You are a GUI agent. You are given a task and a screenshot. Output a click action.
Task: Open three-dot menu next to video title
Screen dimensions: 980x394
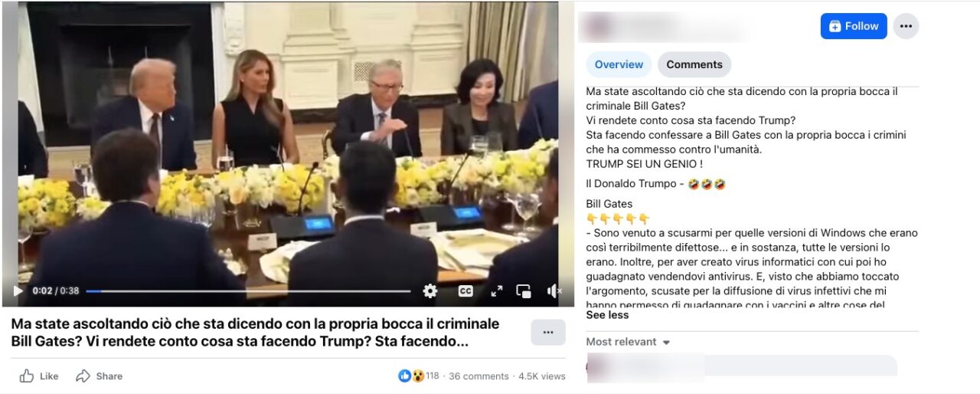click(x=548, y=333)
